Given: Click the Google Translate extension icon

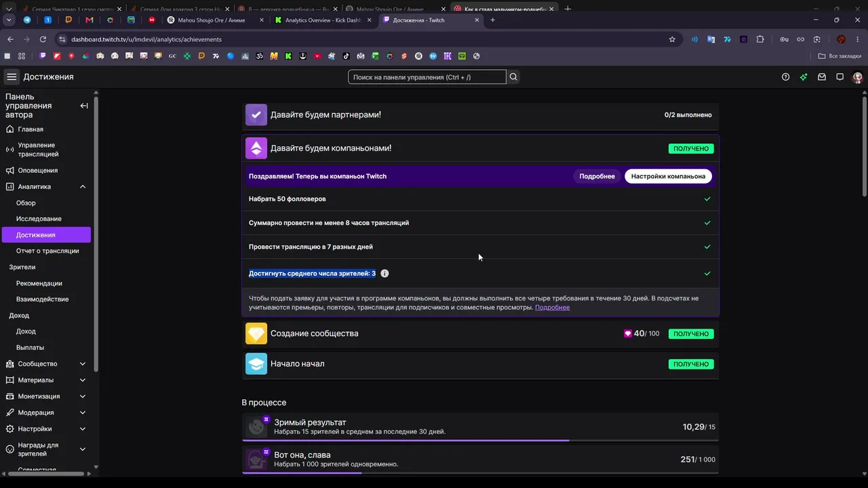Looking at the screenshot, I should [711, 39].
